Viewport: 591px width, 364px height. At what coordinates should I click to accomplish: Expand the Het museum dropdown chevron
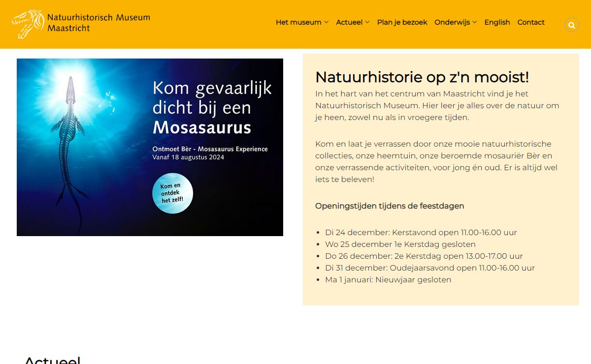(x=326, y=22)
